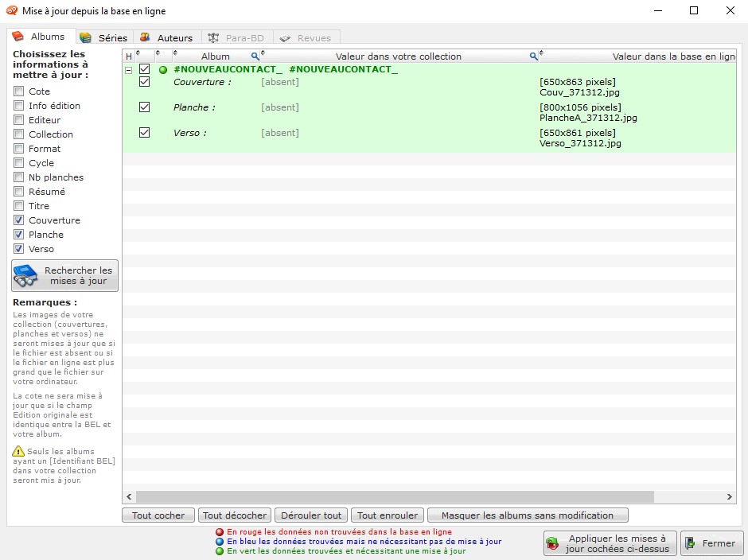Viewport: 748px width, 560px height.
Task: Click the Dérouler tout button
Action: tap(312, 515)
